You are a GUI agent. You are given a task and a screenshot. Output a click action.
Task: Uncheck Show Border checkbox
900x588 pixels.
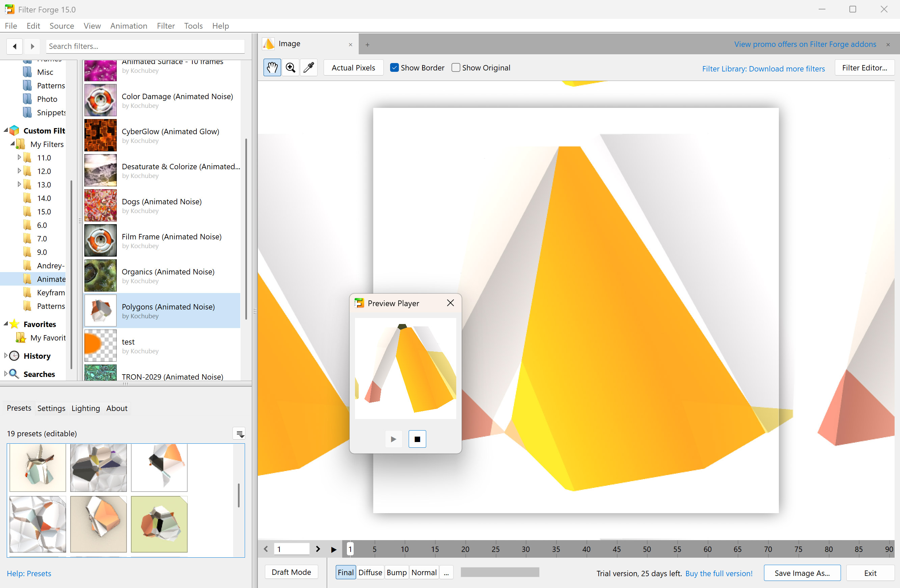[x=394, y=68]
